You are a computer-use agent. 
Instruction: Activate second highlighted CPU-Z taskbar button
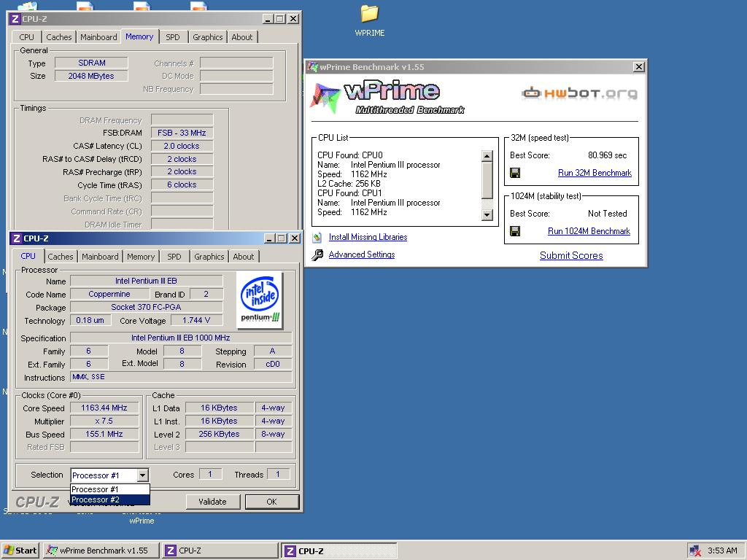click(338, 551)
